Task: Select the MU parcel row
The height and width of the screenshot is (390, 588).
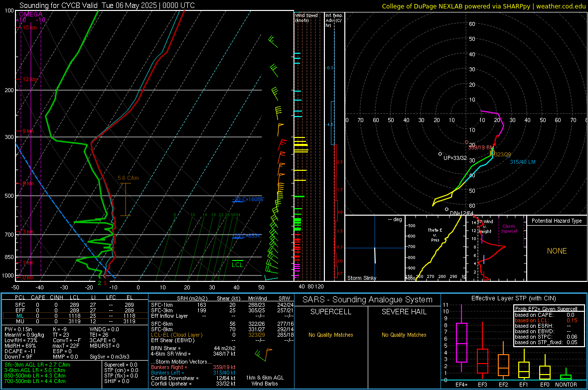Action: tap(75, 321)
